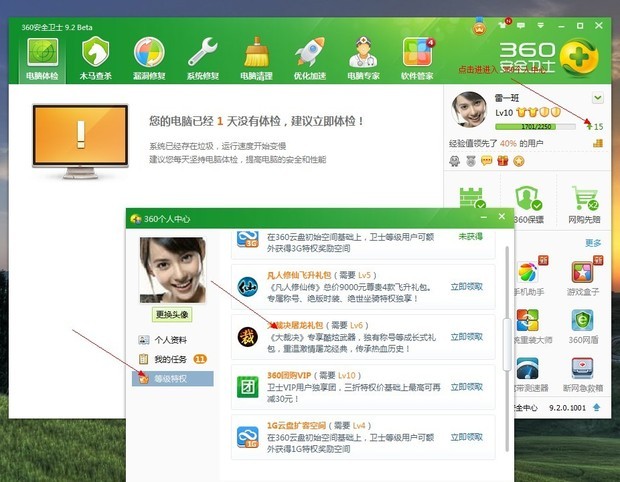
Task: Click 更换头像 button in 360个人中心
Action: pyautogui.click(x=172, y=314)
